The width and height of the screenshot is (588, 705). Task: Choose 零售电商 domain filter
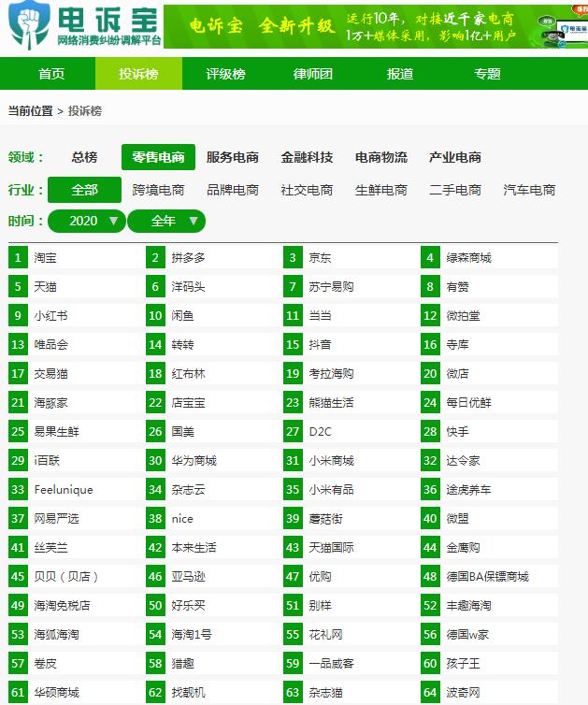coord(158,157)
